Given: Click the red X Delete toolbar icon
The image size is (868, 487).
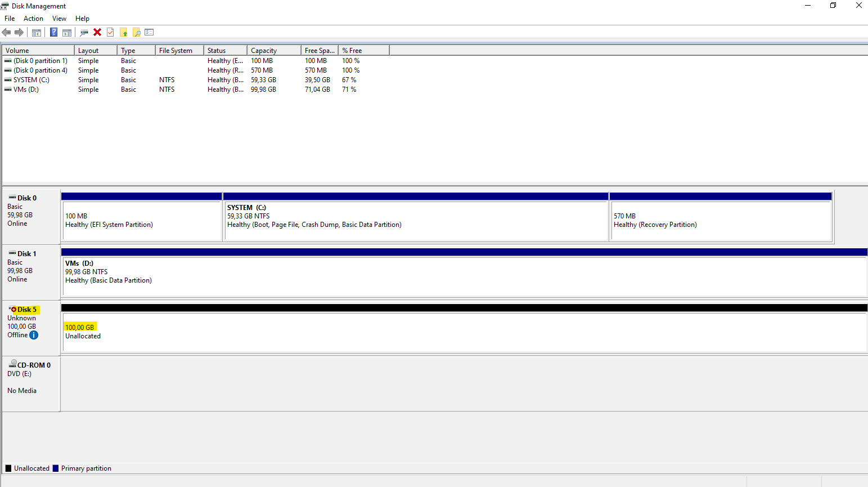Looking at the screenshot, I should pos(97,32).
